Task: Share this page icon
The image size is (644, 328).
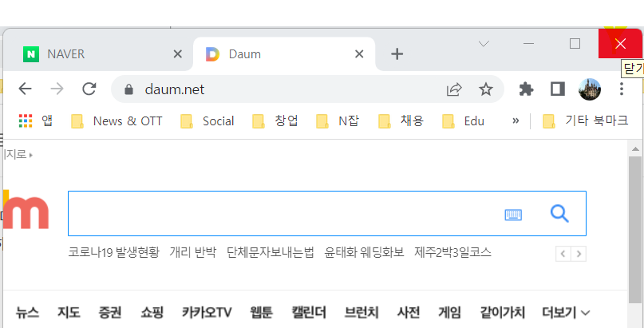Action: click(454, 89)
